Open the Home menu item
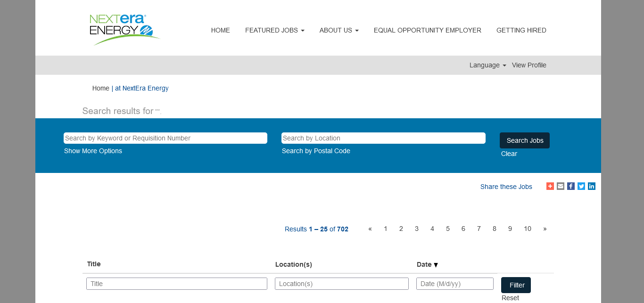 coord(220,30)
